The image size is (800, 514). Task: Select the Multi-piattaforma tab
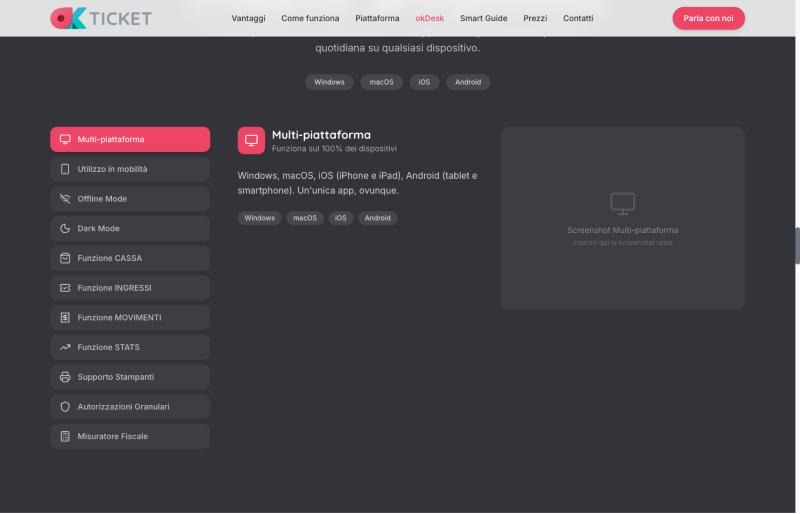pos(130,139)
